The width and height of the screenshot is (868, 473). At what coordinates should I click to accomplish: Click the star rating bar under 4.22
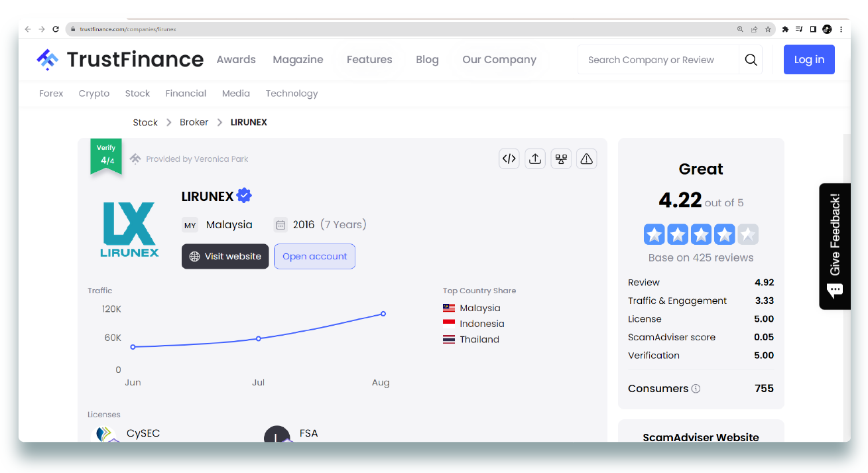click(701, 234)
